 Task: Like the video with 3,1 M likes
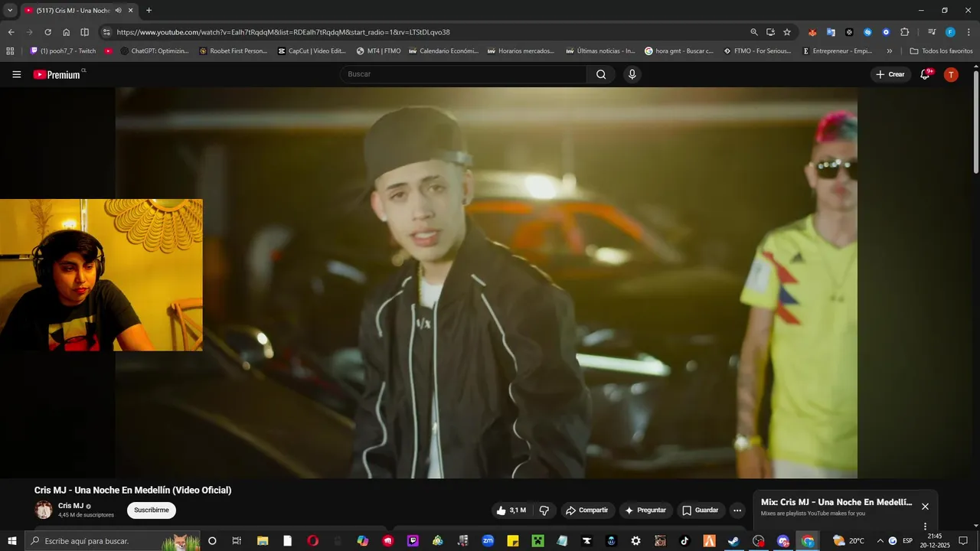coord(511,510)
